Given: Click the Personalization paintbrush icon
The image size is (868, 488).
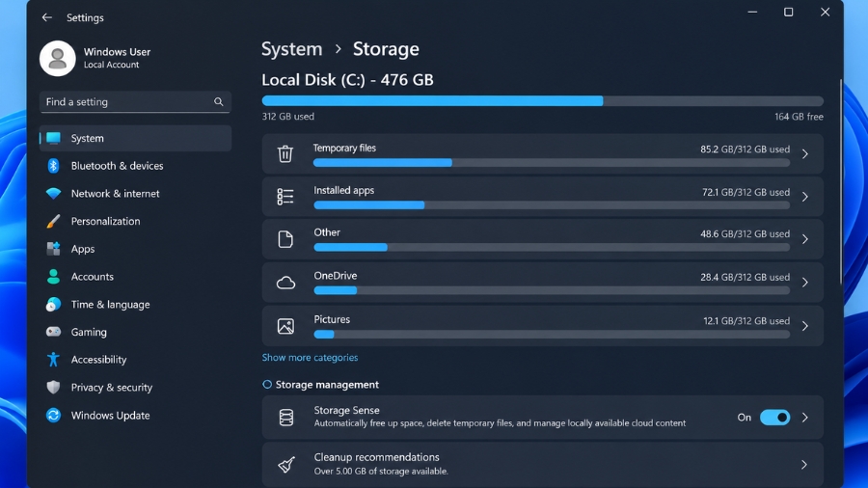Looking at the screenshot, I should point(53,221).
